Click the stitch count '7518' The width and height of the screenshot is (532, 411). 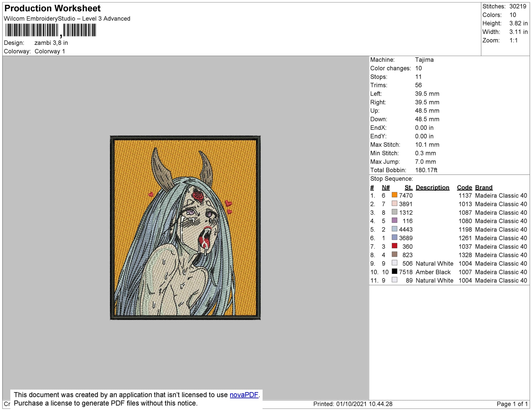(406, 272)
